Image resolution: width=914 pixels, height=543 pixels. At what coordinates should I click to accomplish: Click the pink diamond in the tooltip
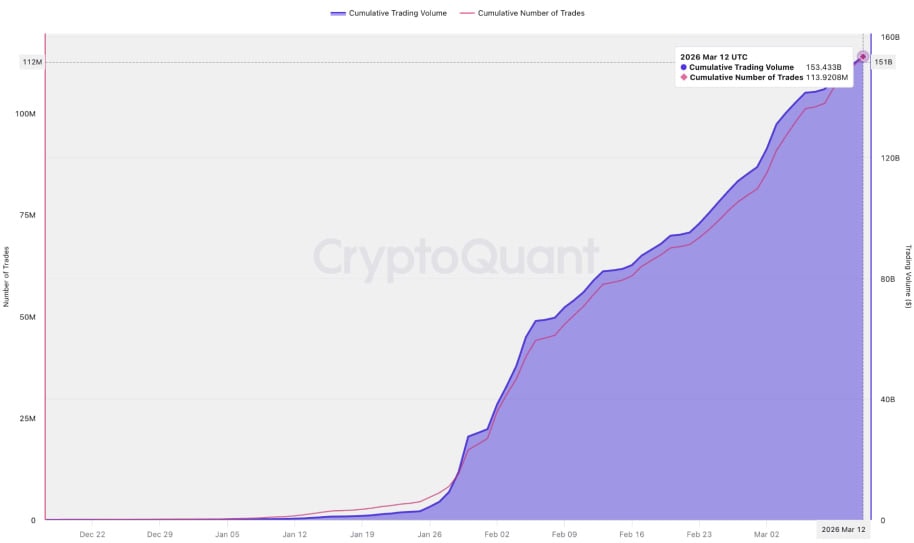(x=684, y=77)
